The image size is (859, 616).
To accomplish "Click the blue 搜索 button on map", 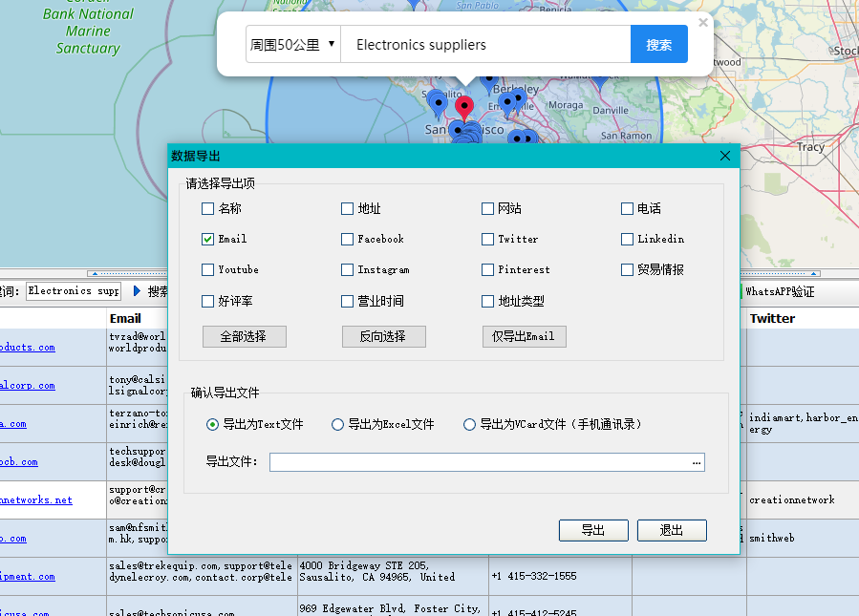I will pos(659,44).
